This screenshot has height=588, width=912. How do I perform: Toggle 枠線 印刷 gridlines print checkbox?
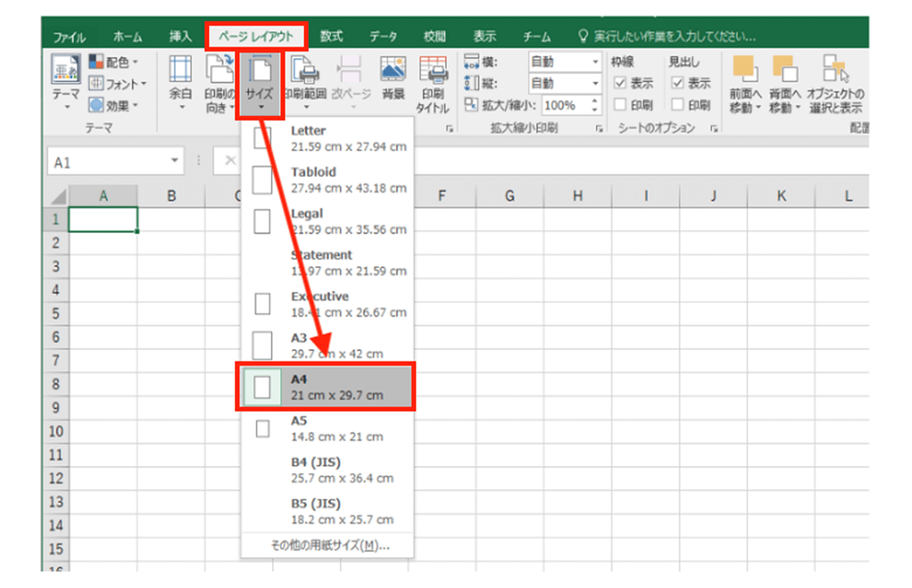tap(620, 105)
